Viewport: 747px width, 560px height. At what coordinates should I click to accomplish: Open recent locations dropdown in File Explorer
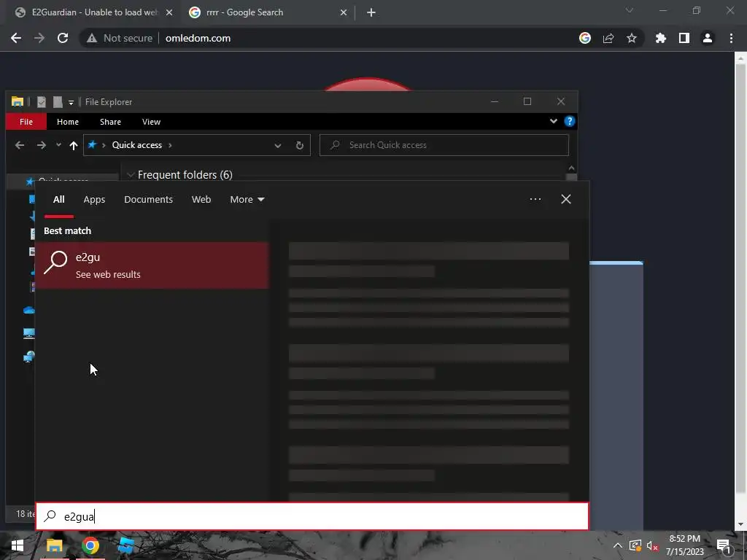58,145
